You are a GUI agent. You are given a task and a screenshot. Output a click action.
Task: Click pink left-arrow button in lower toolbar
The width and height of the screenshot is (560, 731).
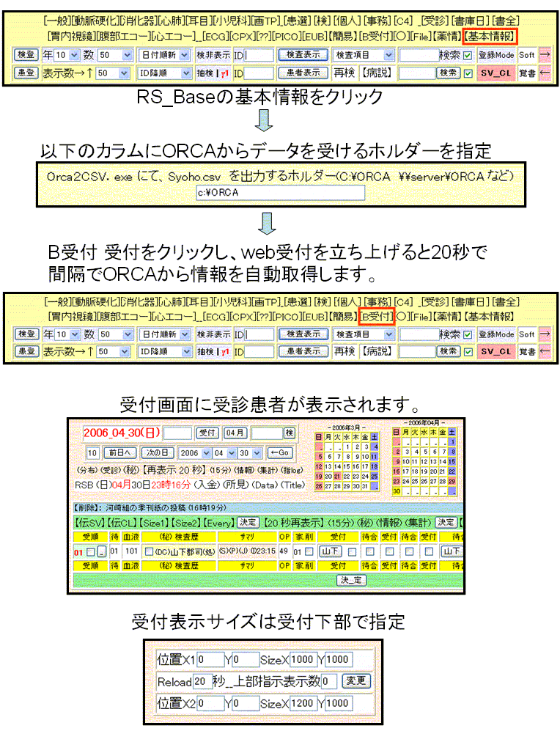pyautogui.click(x=545, y=351)
